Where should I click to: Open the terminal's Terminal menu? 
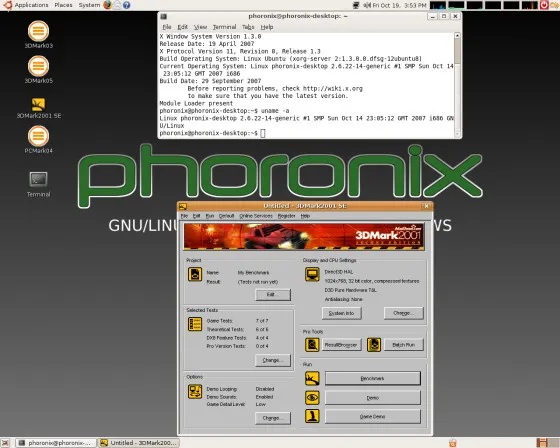pyautogui.click(x=224, y=27)
